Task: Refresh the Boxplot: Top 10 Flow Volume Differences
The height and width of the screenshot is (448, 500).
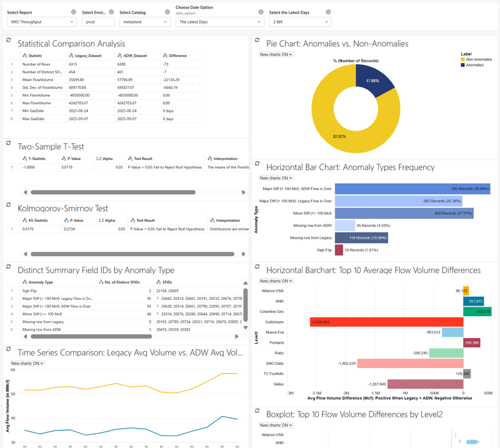Action: (x=258, y=412)
